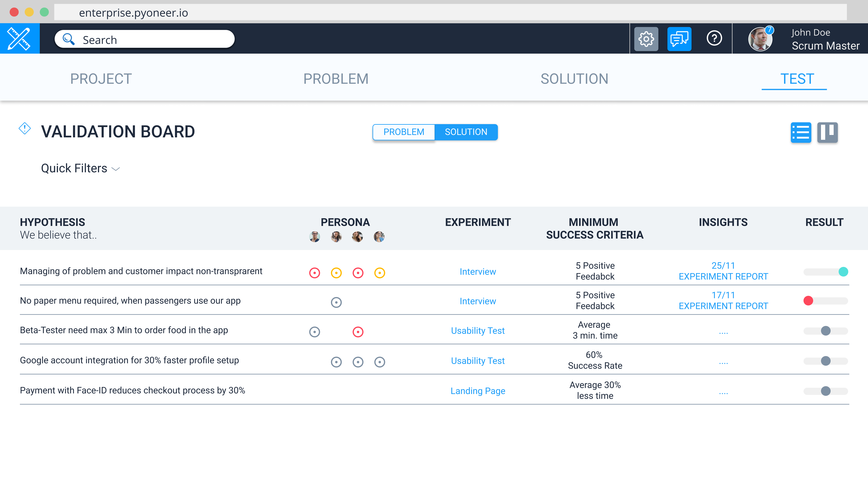Click the Validation Board diamond alert icon
This screenshot has width=868, height=488.
(25, 128)
